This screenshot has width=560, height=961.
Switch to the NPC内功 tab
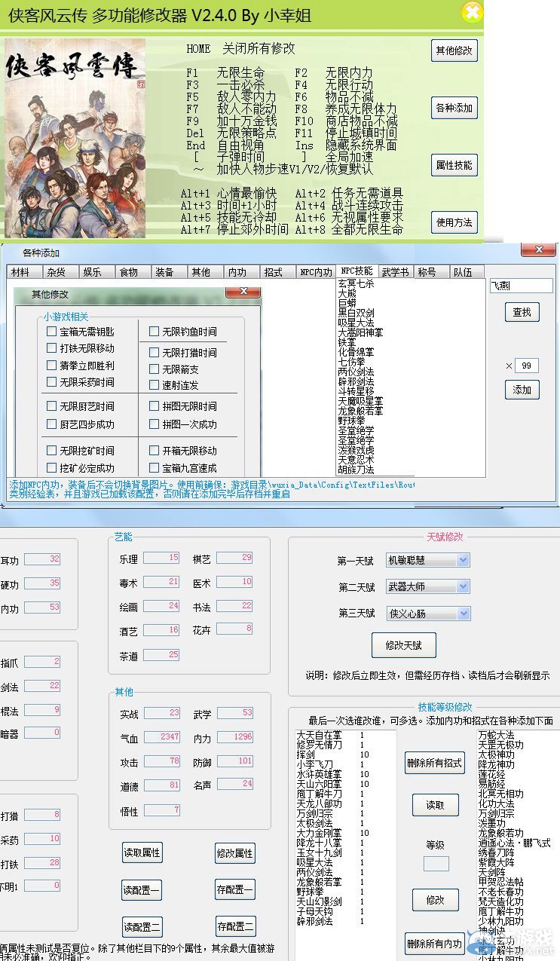[317, 272]
